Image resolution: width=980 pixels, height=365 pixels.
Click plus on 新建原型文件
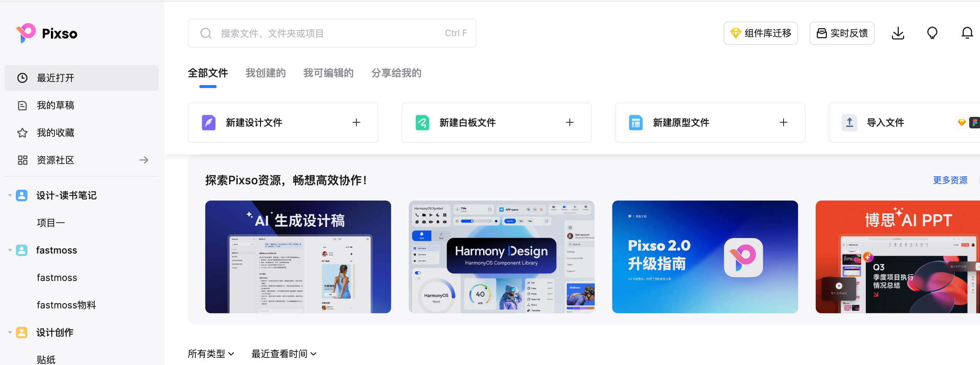pos(783,122)
